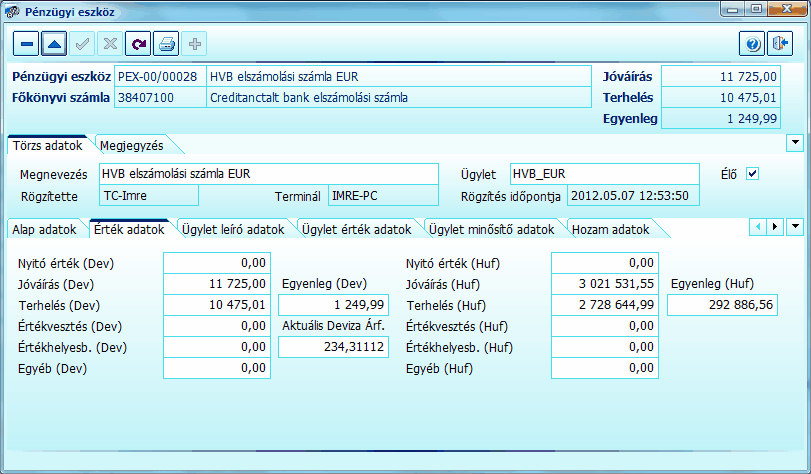Toggle the Élő checkbox
The image size is (811, 474).
pyautogui.click(x=753, y=174)
